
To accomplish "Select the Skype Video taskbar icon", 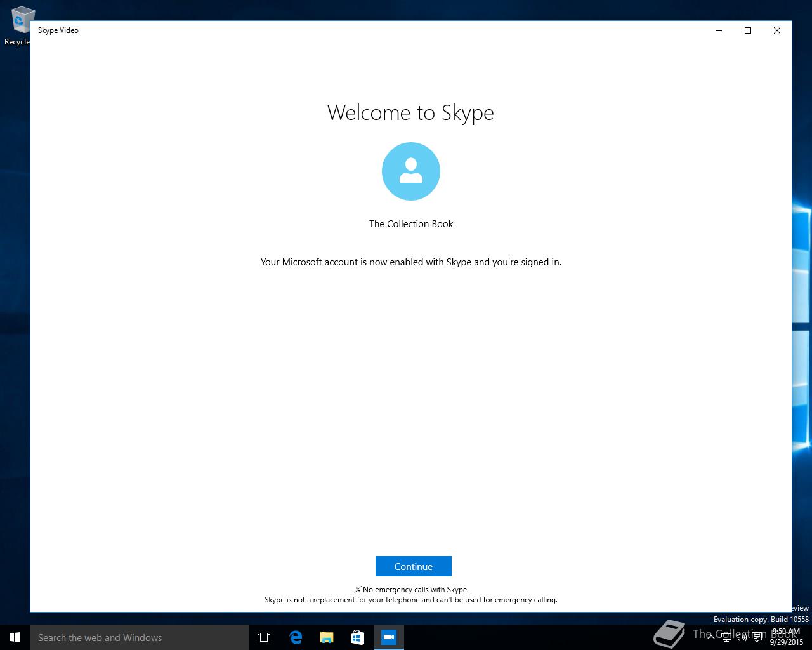I will 389,637.
